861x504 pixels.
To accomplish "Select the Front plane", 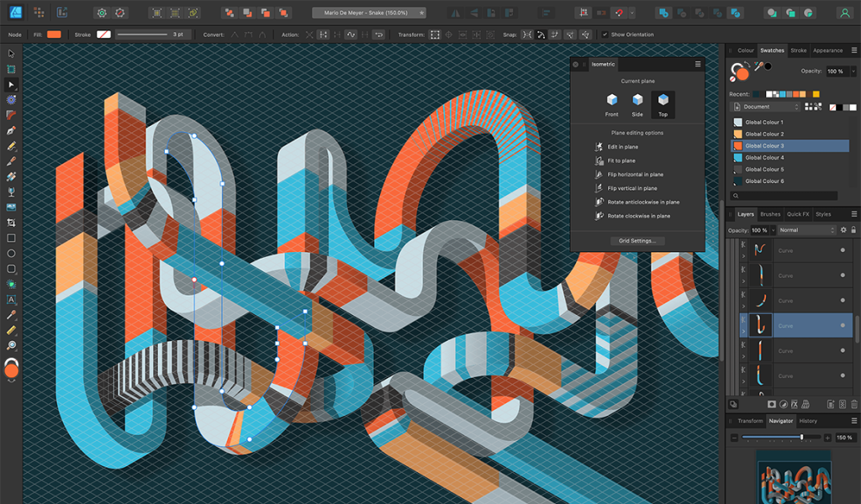I will point(612,104).
